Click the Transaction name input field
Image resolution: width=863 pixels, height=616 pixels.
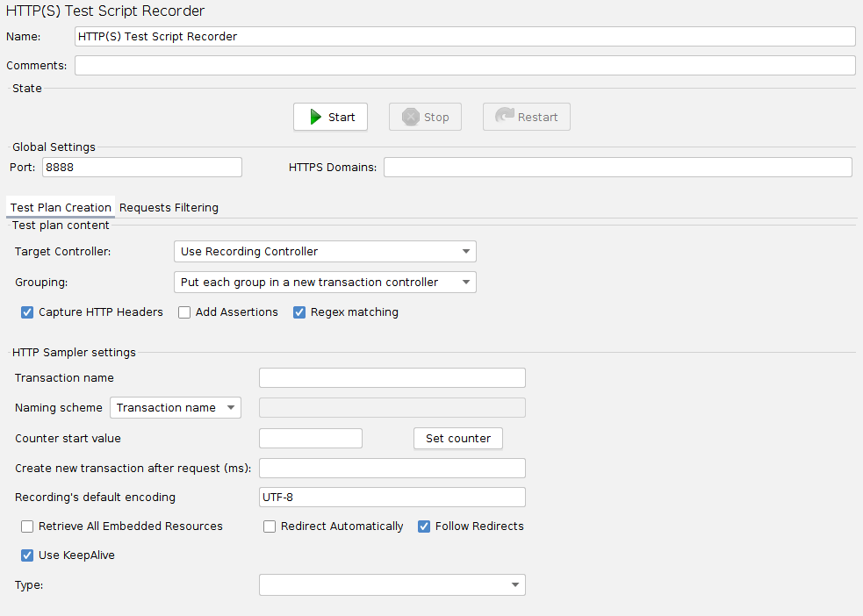coord(392,378)
